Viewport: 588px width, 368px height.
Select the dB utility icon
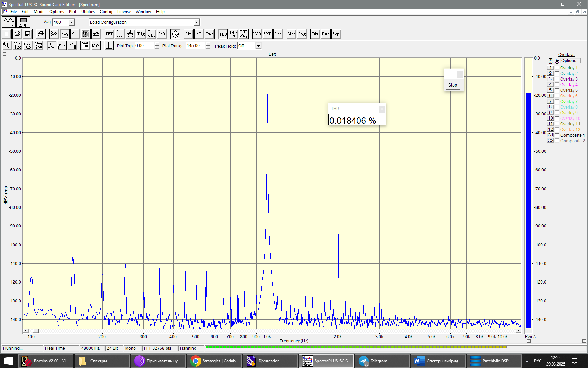(x=199, y=34)
